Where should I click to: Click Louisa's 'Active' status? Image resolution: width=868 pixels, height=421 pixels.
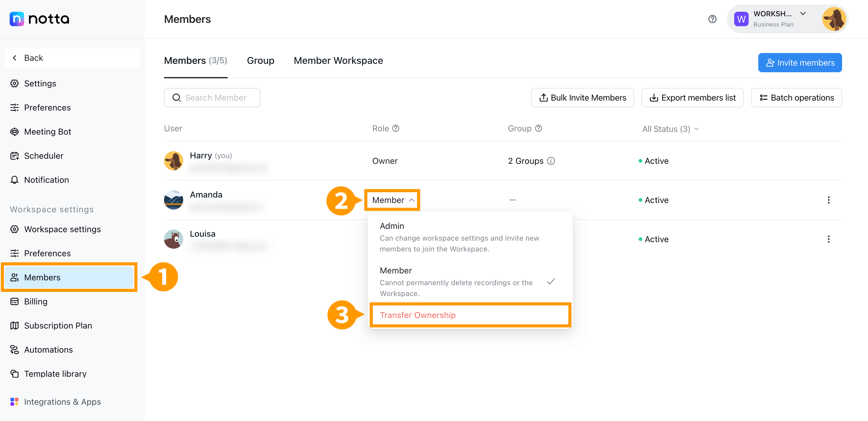[x=654, y=239]
